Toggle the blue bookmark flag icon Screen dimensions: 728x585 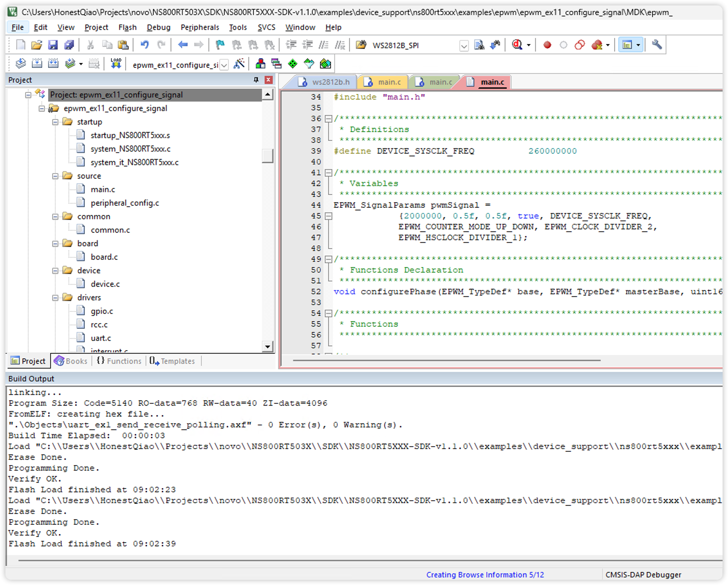point(220,45)
